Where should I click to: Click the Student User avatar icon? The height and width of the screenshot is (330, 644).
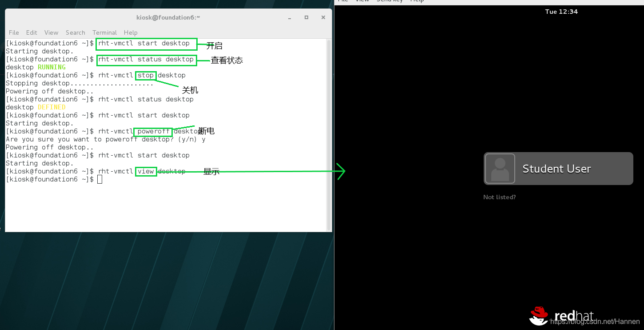point(500,169)
